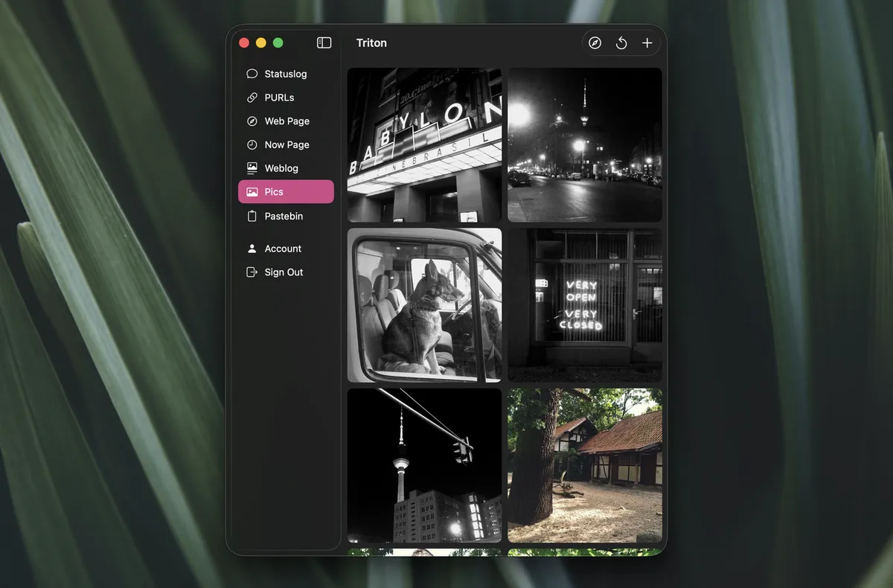Open Statuslog in the sidebar

pos(286,74)
